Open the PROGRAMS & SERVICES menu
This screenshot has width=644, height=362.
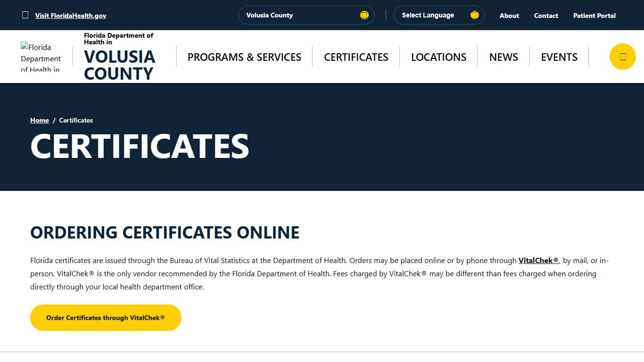[244, 57]
